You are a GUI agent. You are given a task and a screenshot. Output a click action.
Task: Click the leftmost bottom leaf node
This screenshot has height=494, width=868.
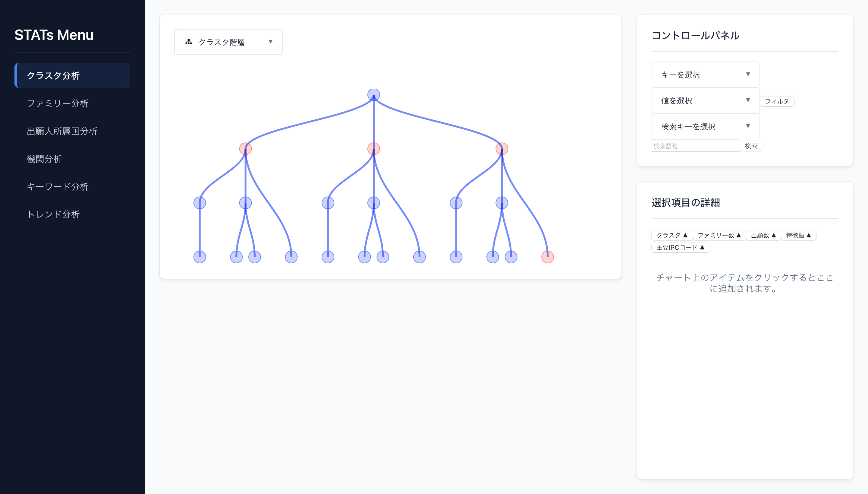[x=200, y=257]
